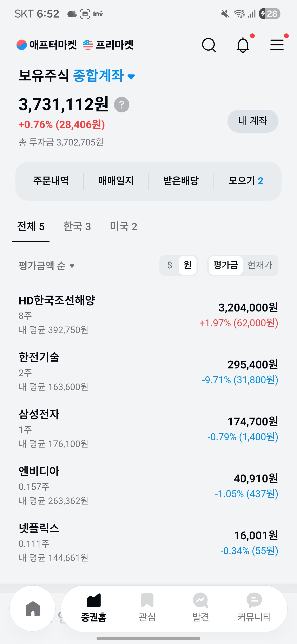Switch currency display to dollar

(x=170, y=265)
